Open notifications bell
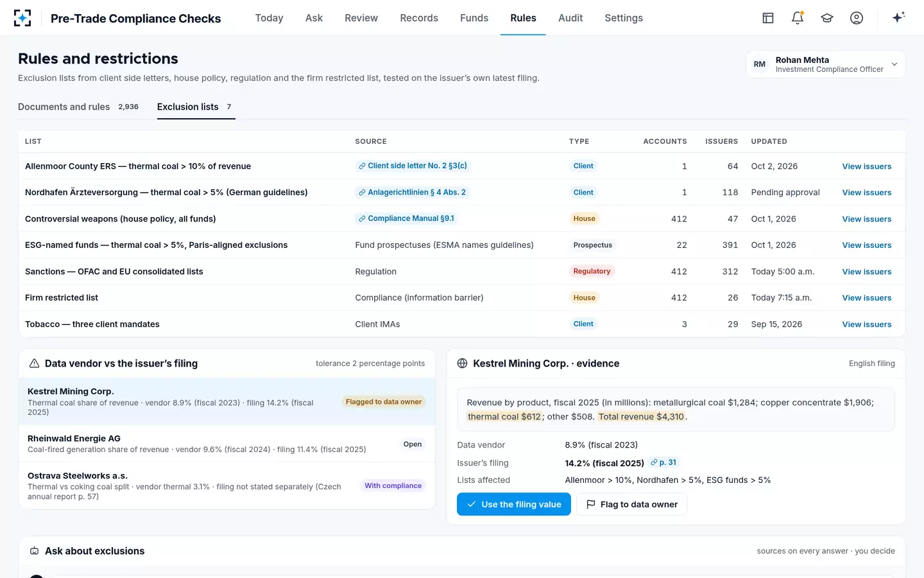Image resolution: width=924 pixels, height=578 pixels. (x=798, y=18)
